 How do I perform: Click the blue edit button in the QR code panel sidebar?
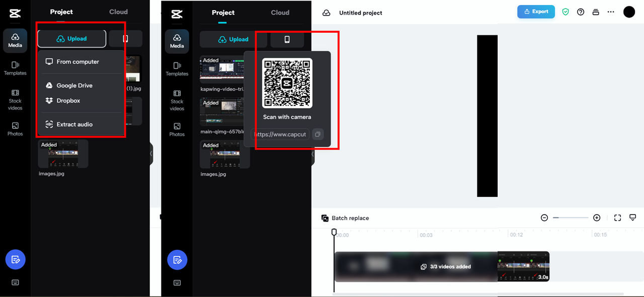[177, 260]
